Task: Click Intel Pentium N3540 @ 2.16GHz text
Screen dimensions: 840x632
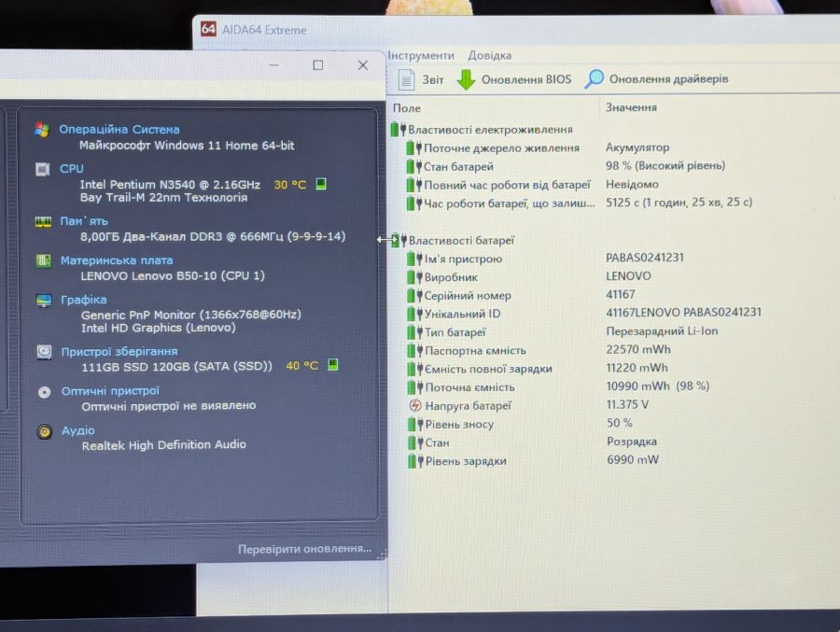Action: (x=171, y=185)
